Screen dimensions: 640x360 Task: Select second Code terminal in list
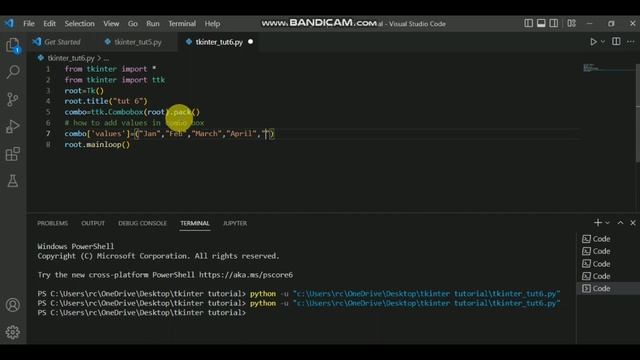pyautogui.click(x=608, y=251)
